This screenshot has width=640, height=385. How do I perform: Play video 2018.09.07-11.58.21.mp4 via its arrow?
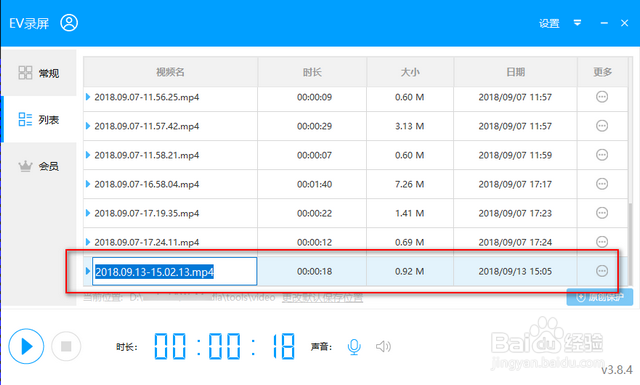tap(88, 155)
